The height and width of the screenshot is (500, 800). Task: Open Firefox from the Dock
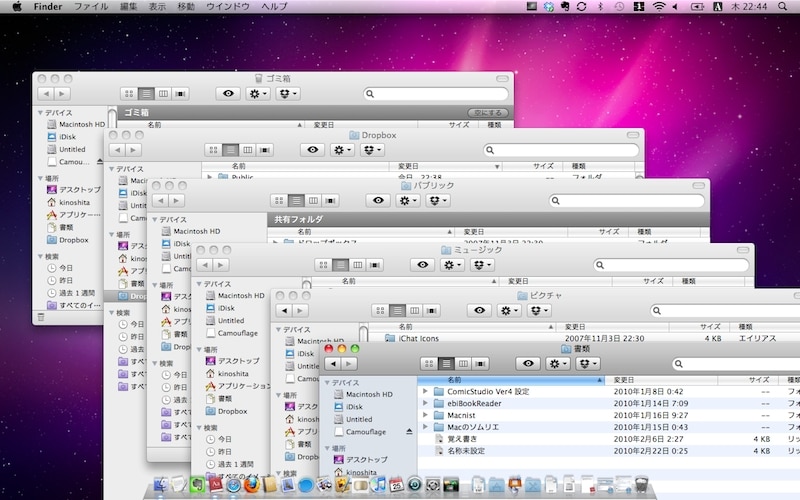pyautogui.click(x=252, y=484)
